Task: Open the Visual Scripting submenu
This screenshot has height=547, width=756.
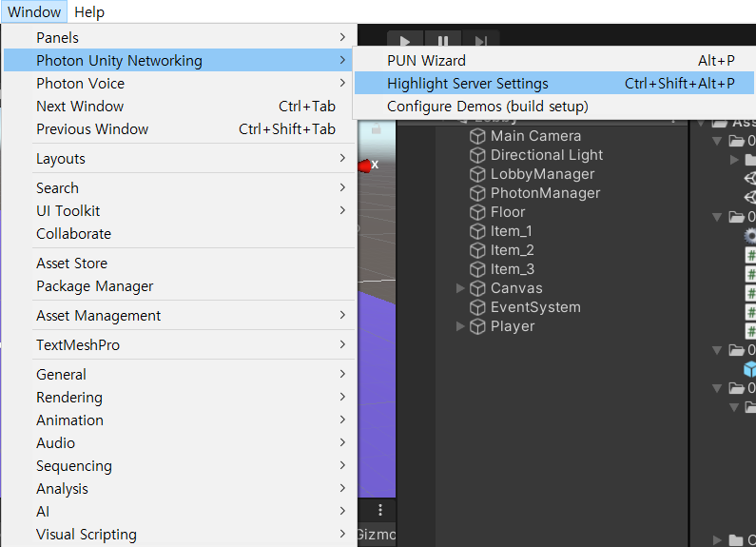Action: pos(180,535)
